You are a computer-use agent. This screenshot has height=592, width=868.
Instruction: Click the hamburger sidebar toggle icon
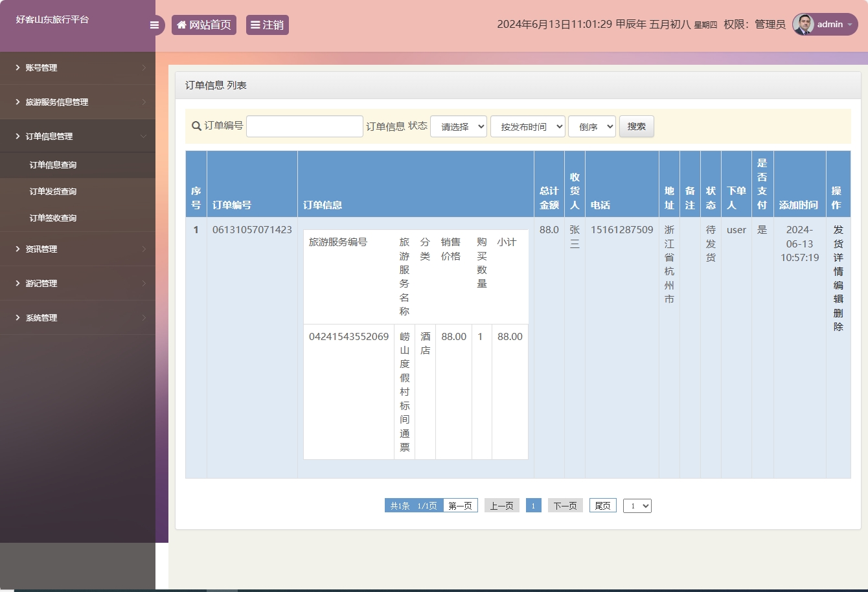154,25
